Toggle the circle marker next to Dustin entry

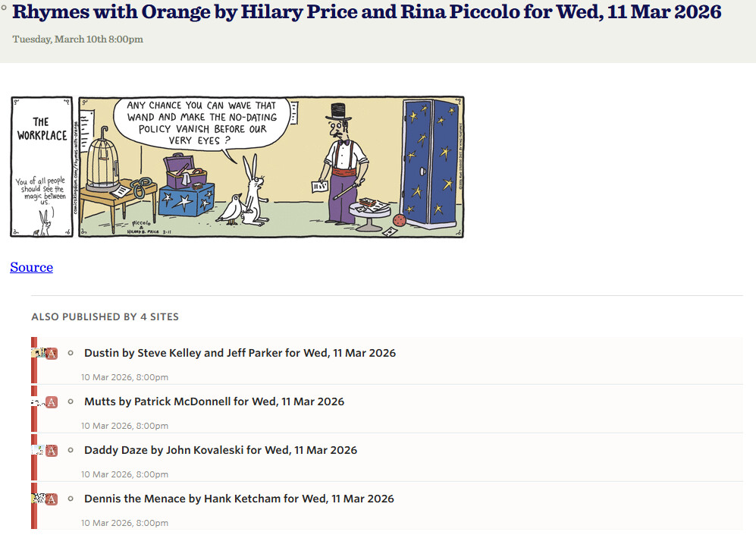point(71,353)
